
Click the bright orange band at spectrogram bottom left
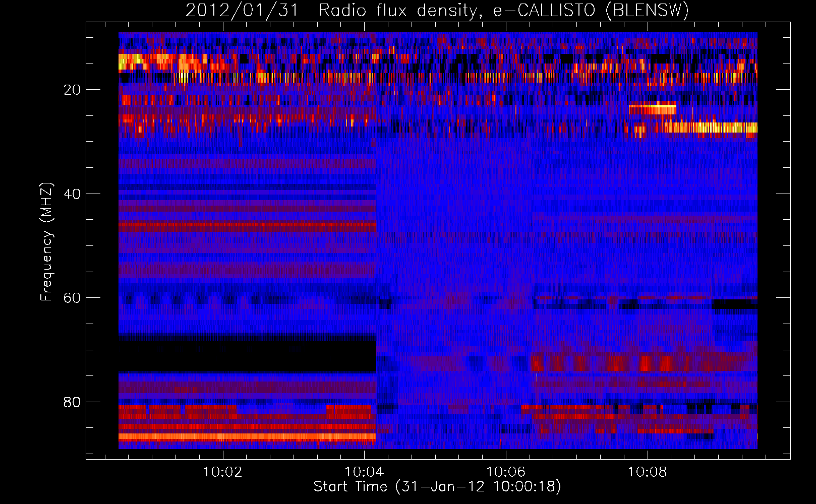(x=247, y=436)
